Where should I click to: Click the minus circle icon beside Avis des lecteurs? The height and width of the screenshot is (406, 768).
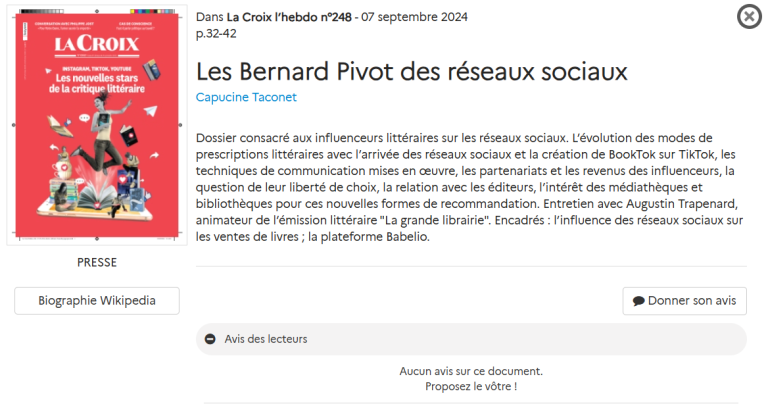coord(210,339)
